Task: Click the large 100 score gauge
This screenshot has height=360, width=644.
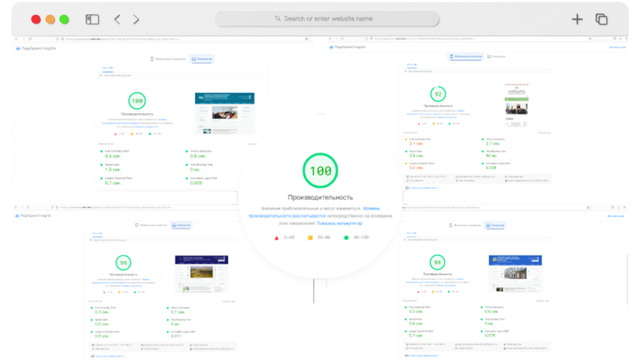Action: pyautogui.click(x=320, y=172)
